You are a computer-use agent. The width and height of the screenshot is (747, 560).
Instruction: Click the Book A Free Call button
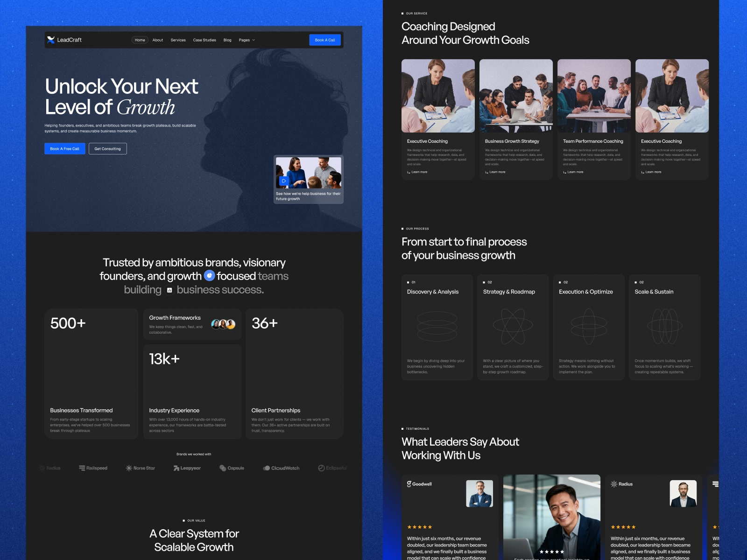pyautogui.click(x=65, y=148)
